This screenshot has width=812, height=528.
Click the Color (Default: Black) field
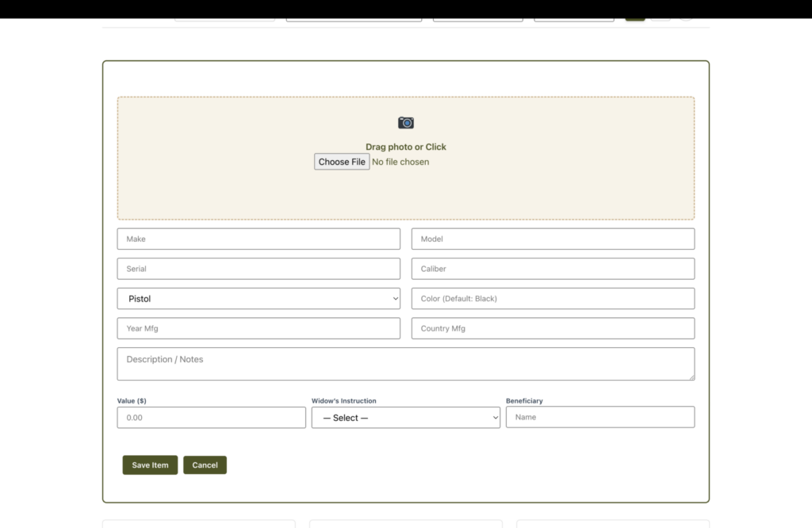click(x=553, y=299)
